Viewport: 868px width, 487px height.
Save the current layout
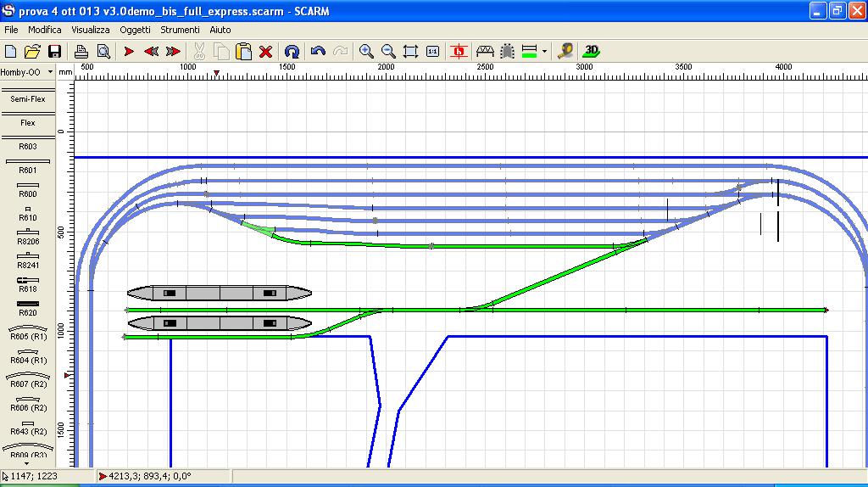[54, 52]
